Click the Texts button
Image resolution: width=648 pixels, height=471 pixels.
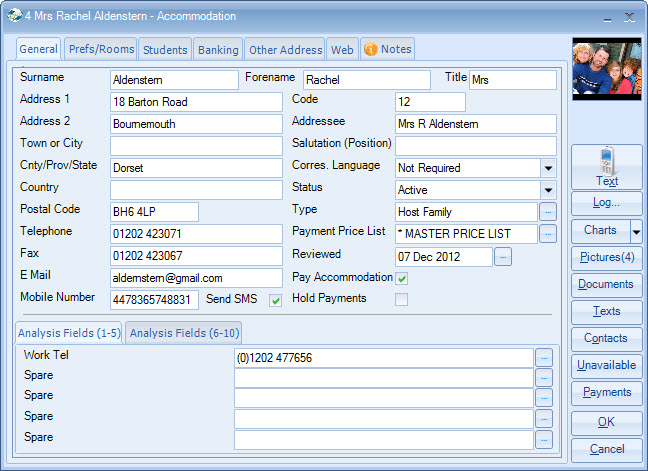607,311
